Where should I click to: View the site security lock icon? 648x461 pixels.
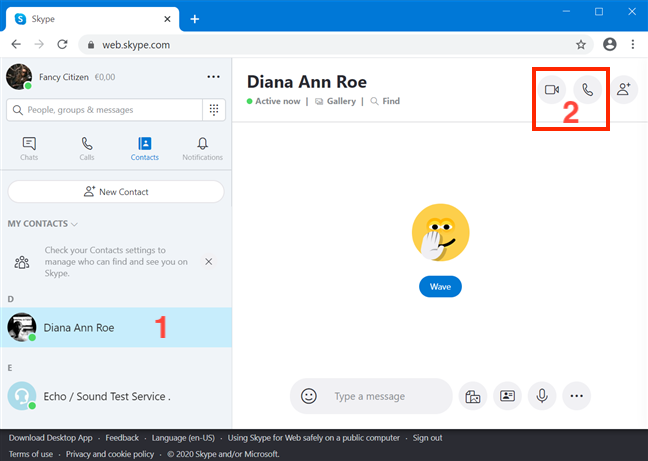click(x=91, y=45)
